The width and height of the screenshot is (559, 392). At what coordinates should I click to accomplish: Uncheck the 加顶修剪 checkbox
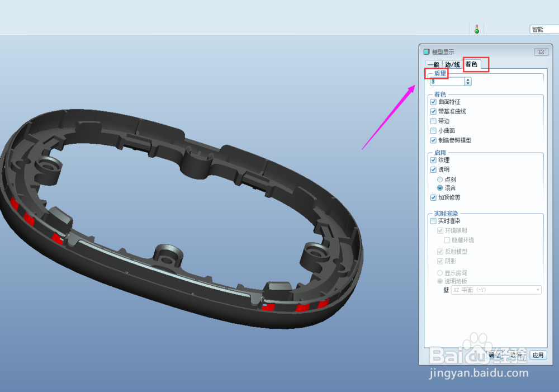434,197
